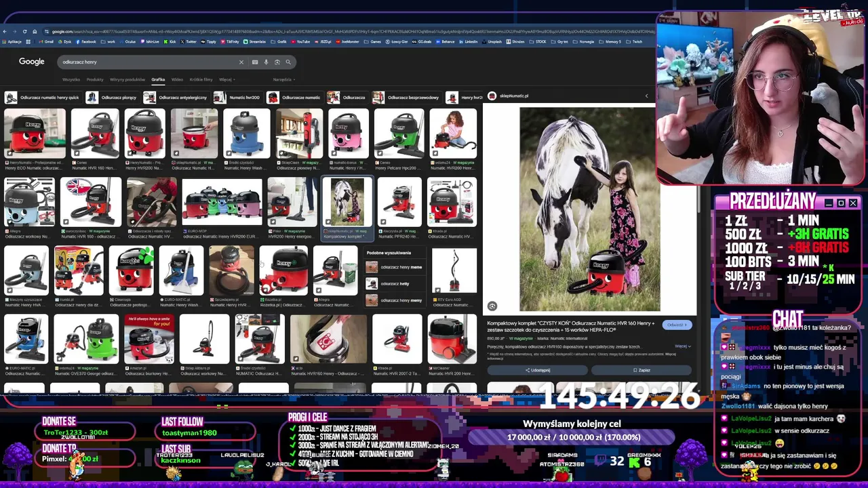
Task: Open the Google logo homepage
Action: (x=31, y=62)
